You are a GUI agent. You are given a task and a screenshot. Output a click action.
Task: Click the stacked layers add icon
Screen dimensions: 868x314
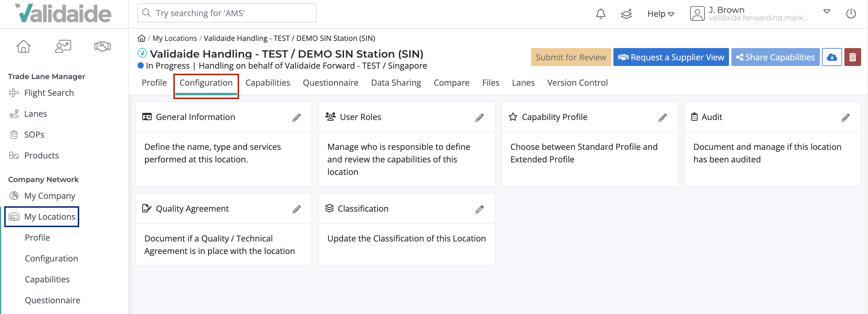click(x=626, y=13)
